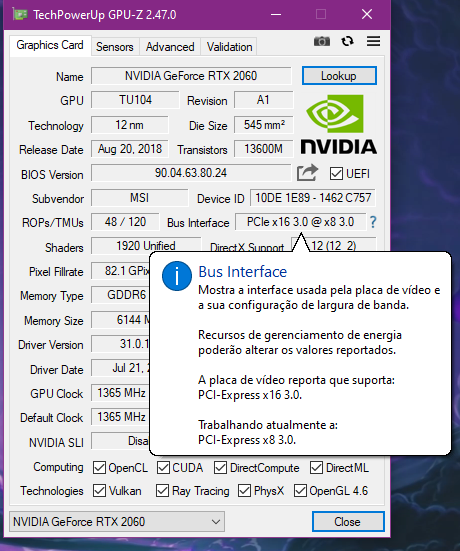The width and height of the screenshot is (460, 551).
Task: Click the Name field NVIDIA GeForce RTX 2060
Action: (191, 76)
